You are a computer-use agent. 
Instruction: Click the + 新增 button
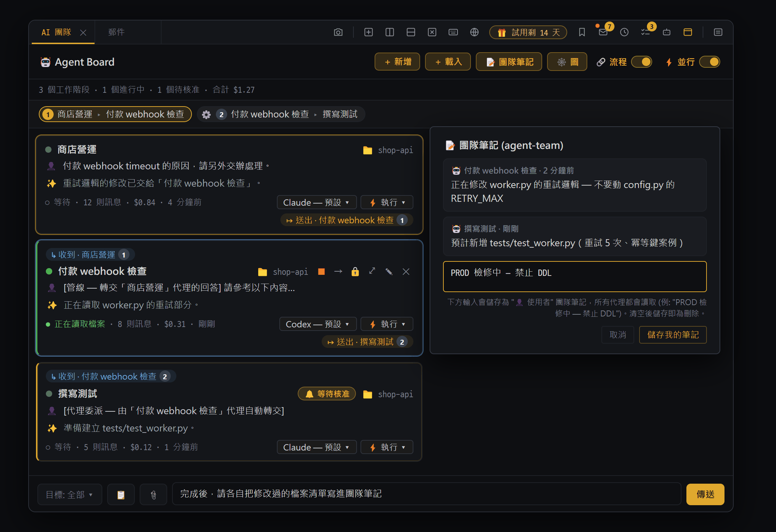pyautogui.click(x=397, y=62)
